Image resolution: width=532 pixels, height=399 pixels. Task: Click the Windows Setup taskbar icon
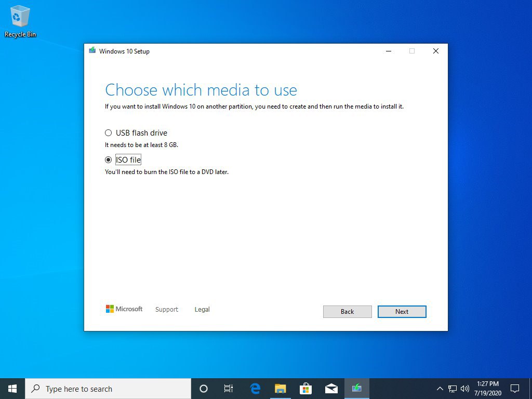coord(356,389)
